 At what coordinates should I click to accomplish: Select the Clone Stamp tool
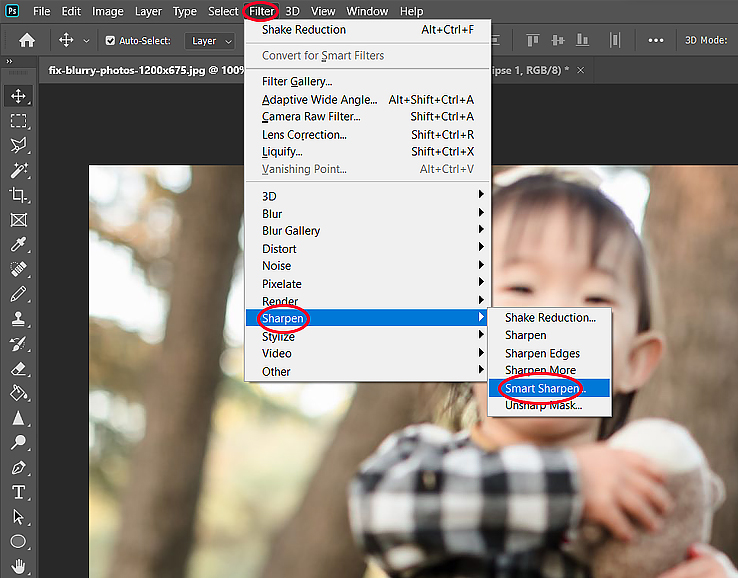18,319
